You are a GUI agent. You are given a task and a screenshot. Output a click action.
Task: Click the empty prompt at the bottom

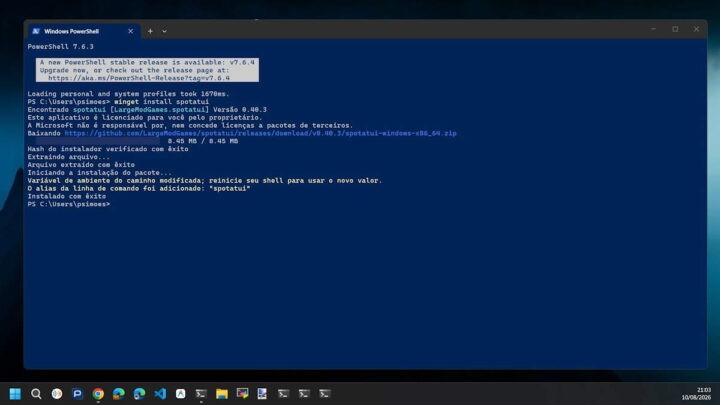(68, 204)
